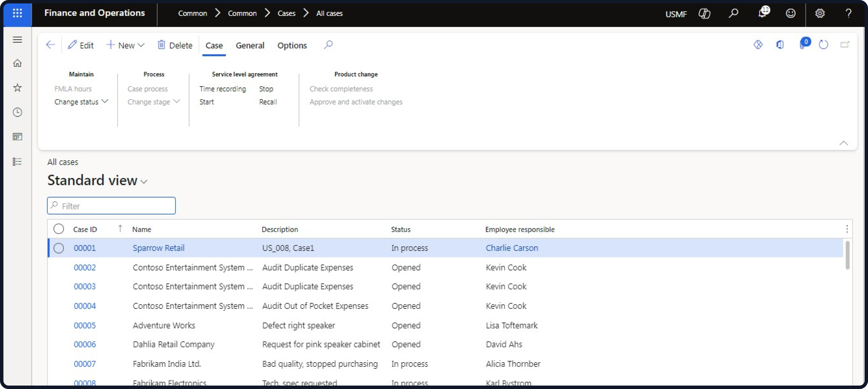Click Check completeness button
This screenshot has height=389, width=868.
click(341, 89)
